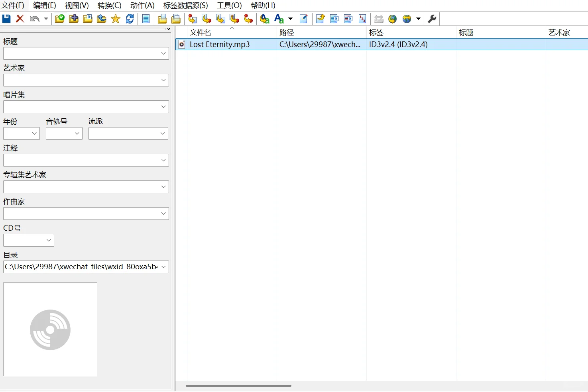Image resolution: width=588 pixels, height=392 pixels.
Task: Change directory using folder with green check
Action: coord(60,19)
